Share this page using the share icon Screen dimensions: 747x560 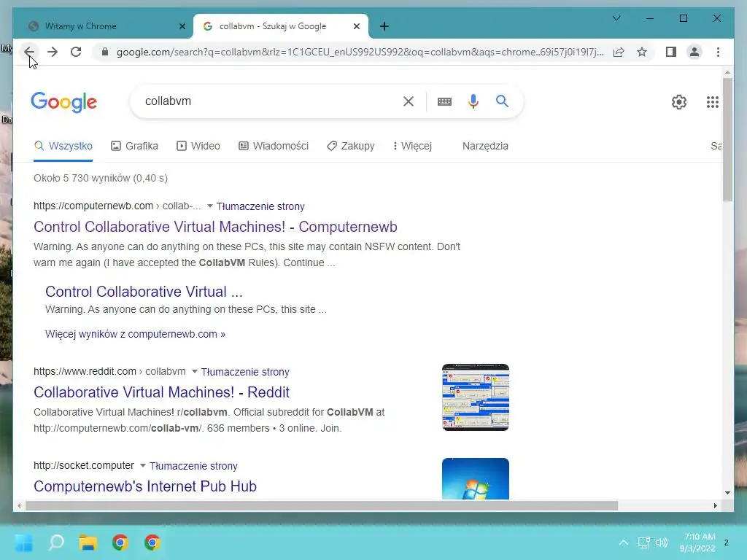click(x=619, y=52)
